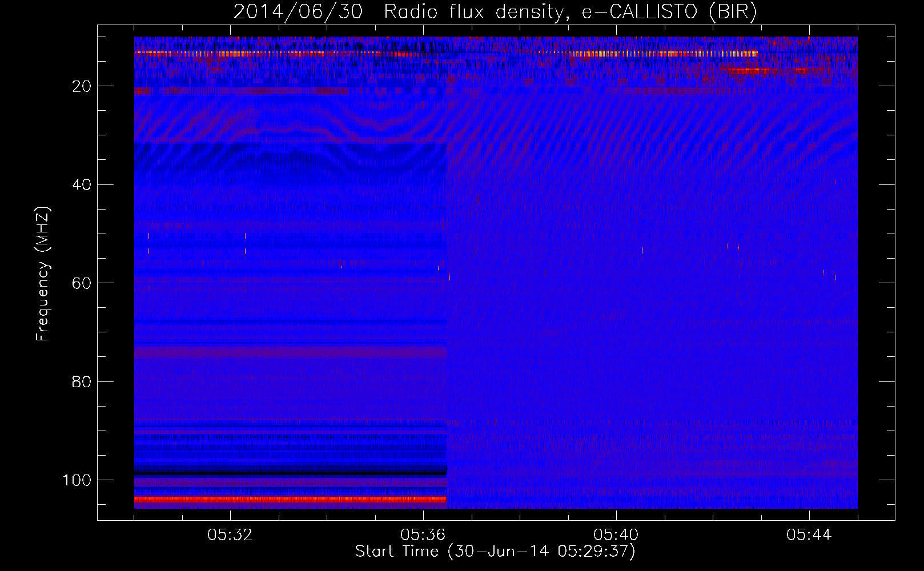
Task: Click the '80' frequency tick label
Action: [x=82, y=382]
